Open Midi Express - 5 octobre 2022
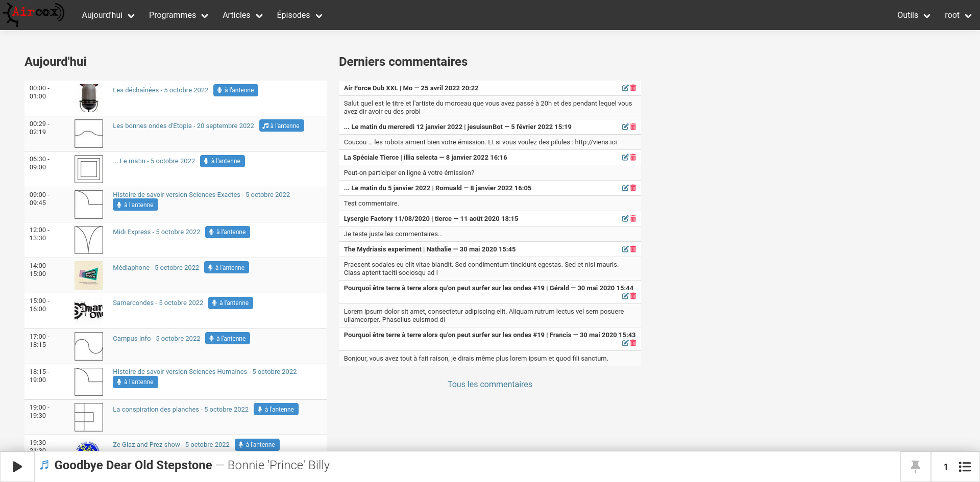This screenshot has width=980, height=482. tap(156, 232)
